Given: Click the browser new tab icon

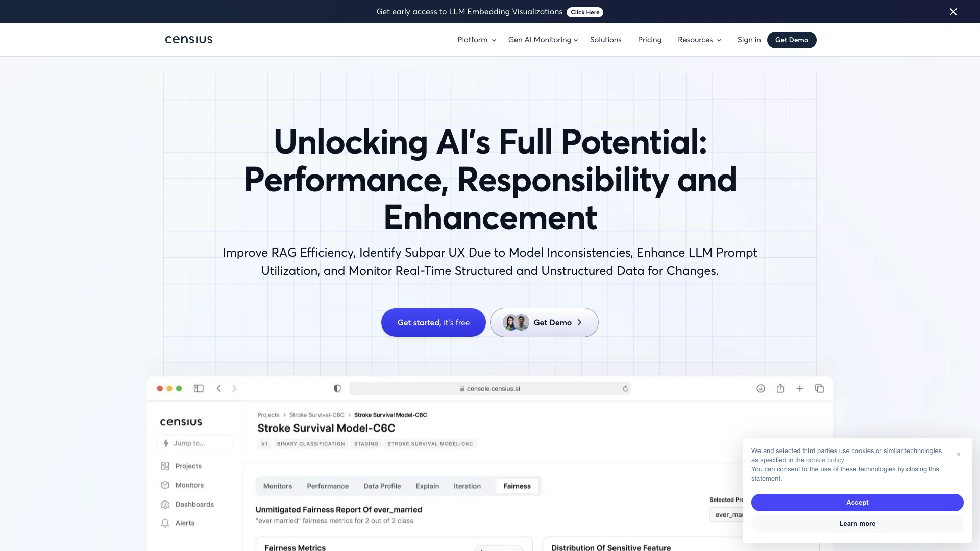Looking at the screenshot, I should point(800,388).
